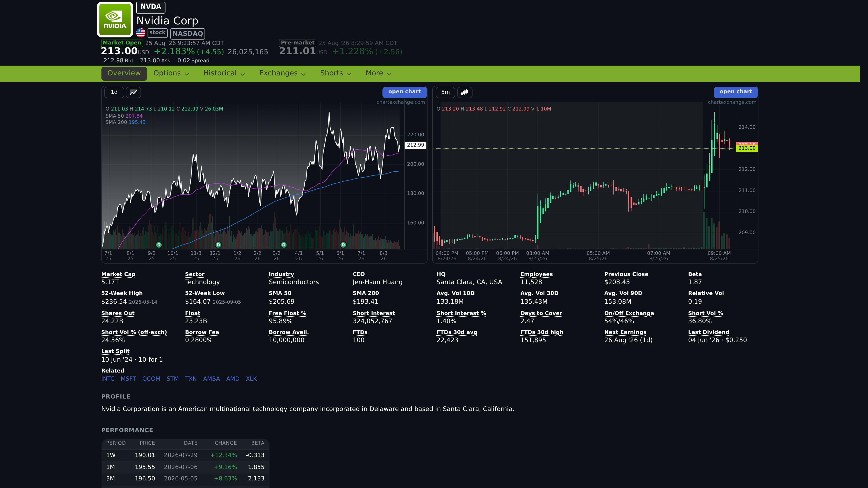Open related ticker STM
This screenshot has height=488, width=868.
click(x=173, y=378)
